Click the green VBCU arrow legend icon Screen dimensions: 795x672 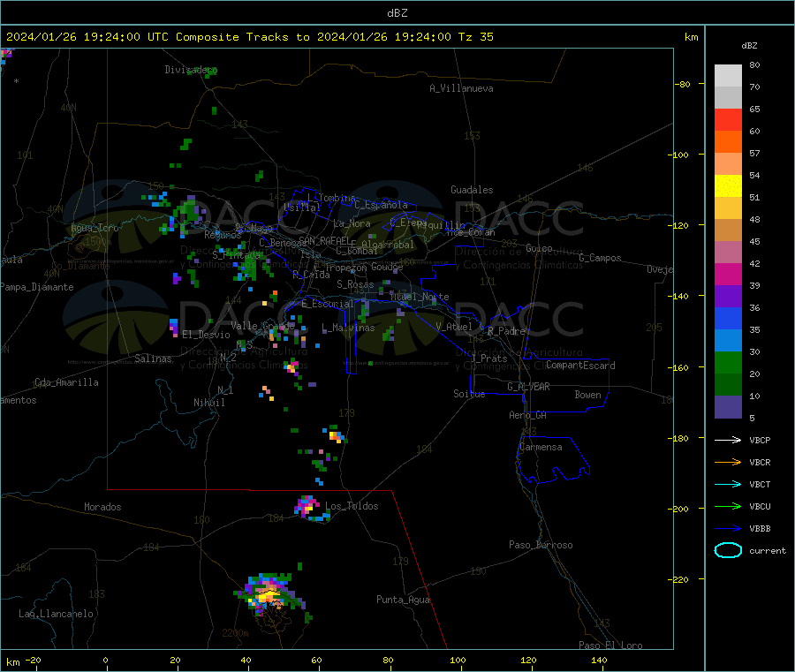click(x=728, y=506)
